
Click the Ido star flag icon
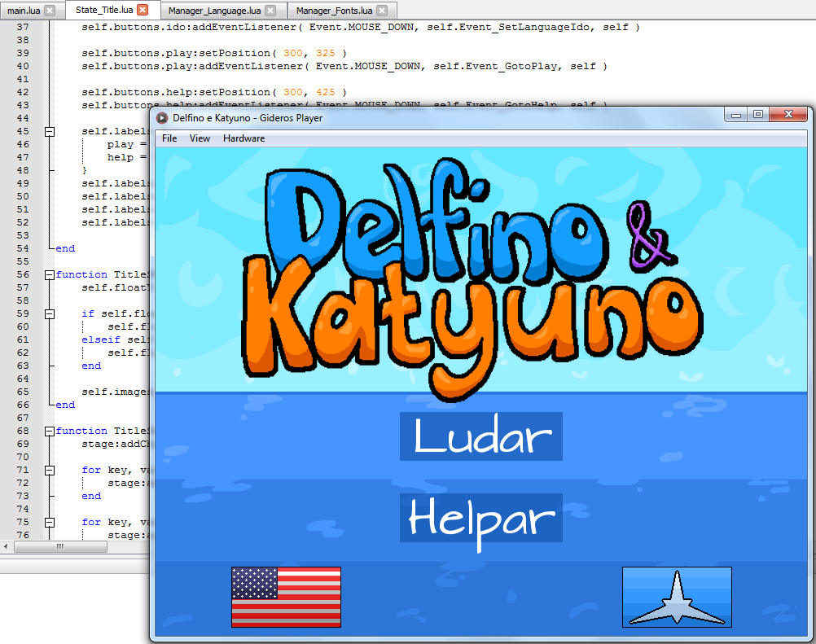coord(677,597)
